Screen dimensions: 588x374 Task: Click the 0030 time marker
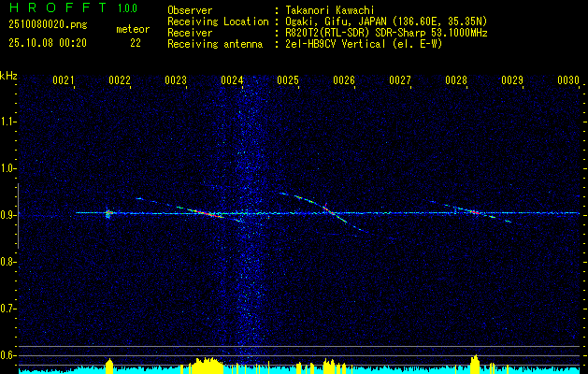click(x=568, y=80)
